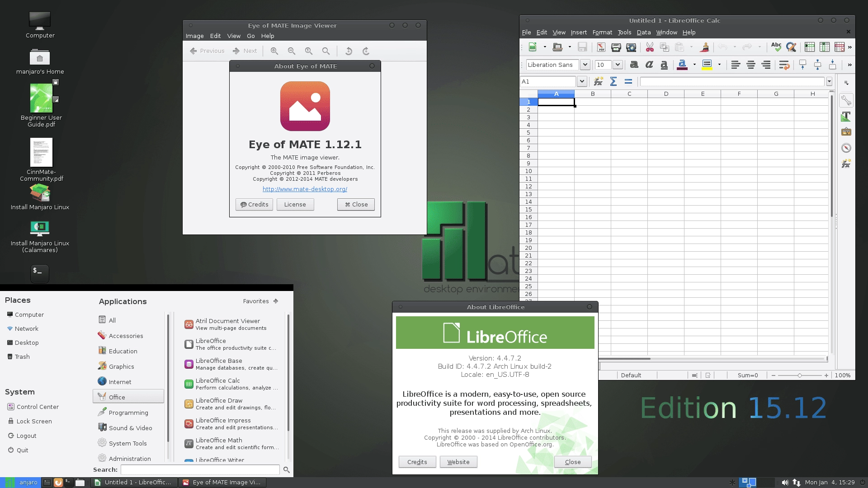Click the Function equals icon in Calc
868x488 pixels.
[x=628, y=82]
